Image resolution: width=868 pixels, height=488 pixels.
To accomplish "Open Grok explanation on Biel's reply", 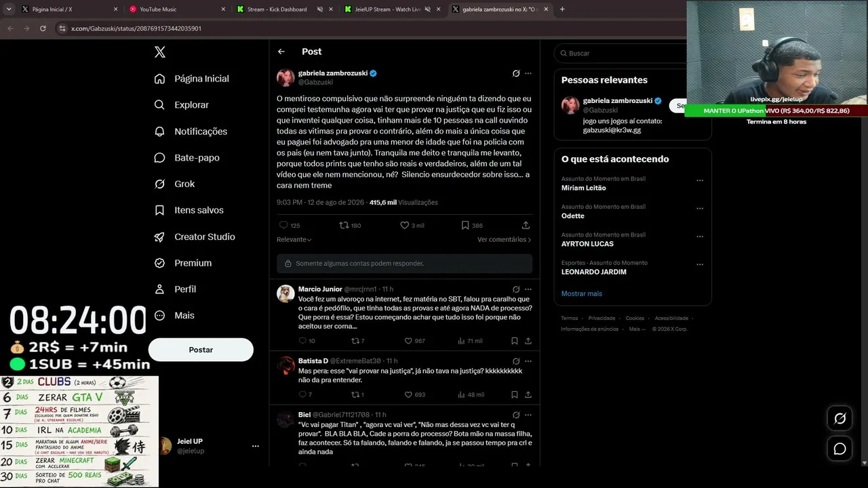I will click(x=516, y=415).
